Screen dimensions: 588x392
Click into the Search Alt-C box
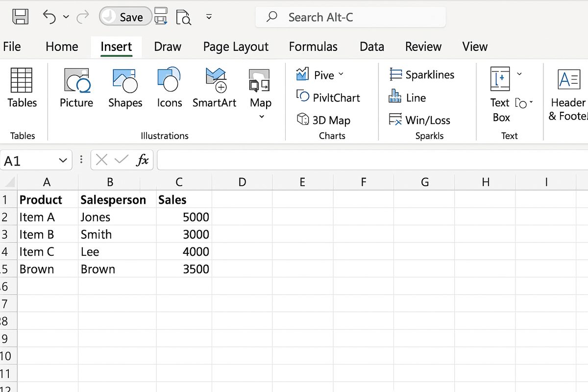(x=350, y=17)
